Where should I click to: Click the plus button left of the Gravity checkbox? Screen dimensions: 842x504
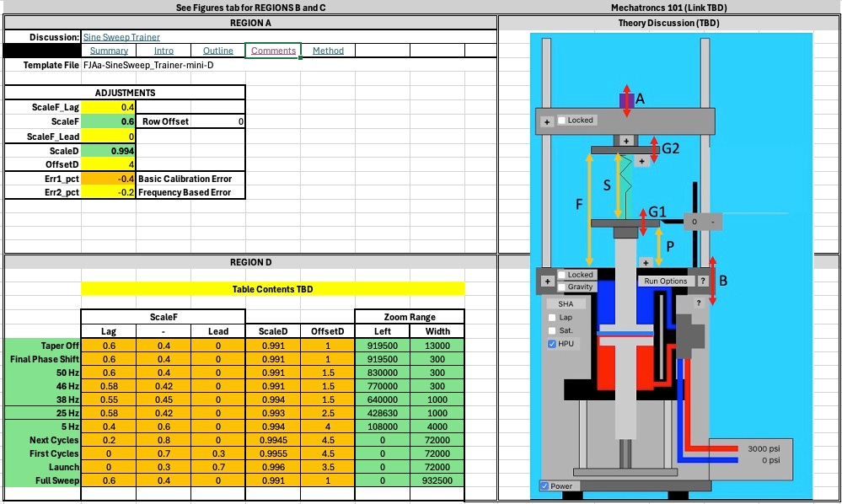click(x=547, y=281)
